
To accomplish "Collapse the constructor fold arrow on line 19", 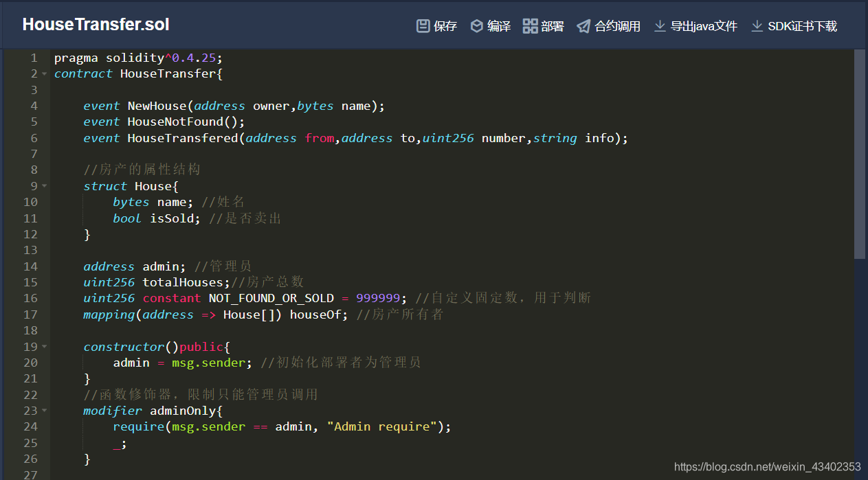I will pyautogui.click(x=45, y=347).
